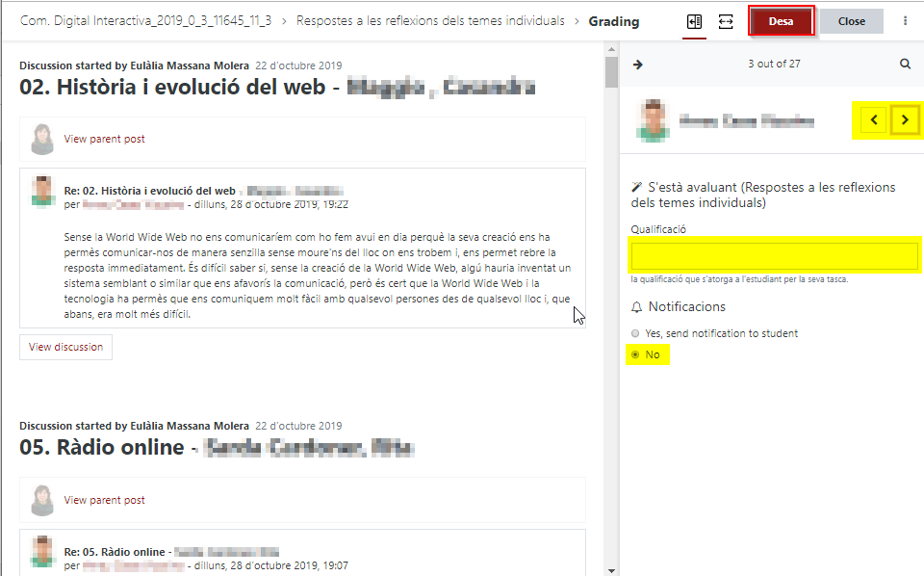Click the scroll down arrow of discussion scrollbar
The height and width of the screenshot is (576, 924).
coord(611,569)
